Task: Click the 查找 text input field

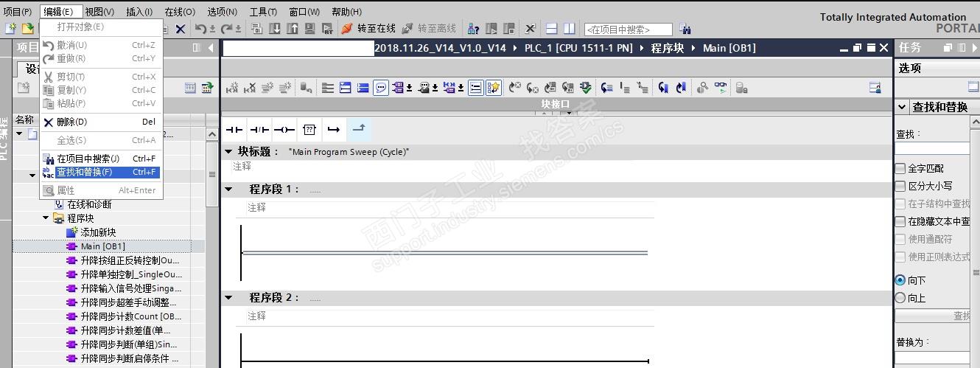Action: (x=932, y=148)
